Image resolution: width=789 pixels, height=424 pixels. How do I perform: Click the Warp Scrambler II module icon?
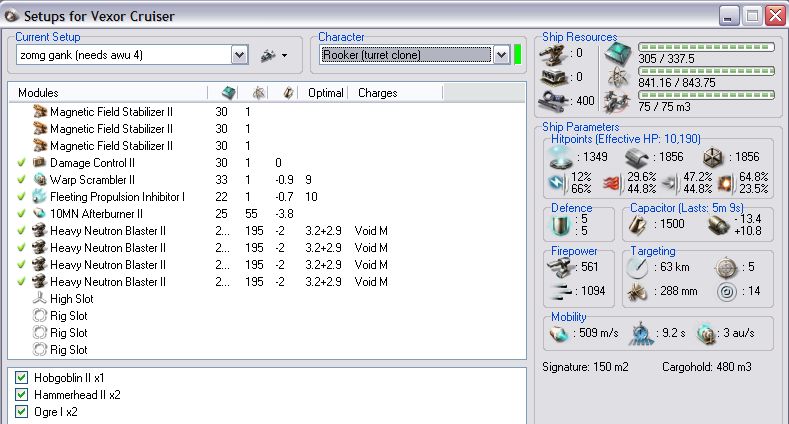pos(40,180)
